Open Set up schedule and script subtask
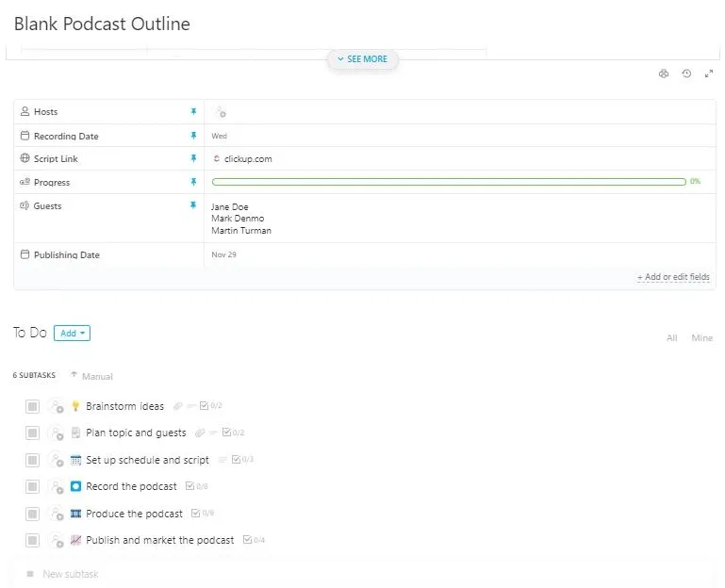 point(147,460)
